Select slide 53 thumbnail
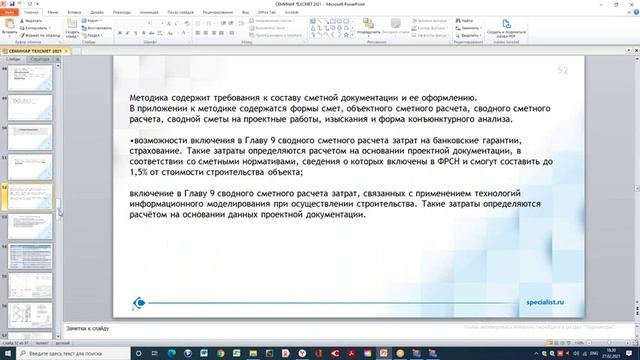 pyautogui.click(x=30, y=226)
